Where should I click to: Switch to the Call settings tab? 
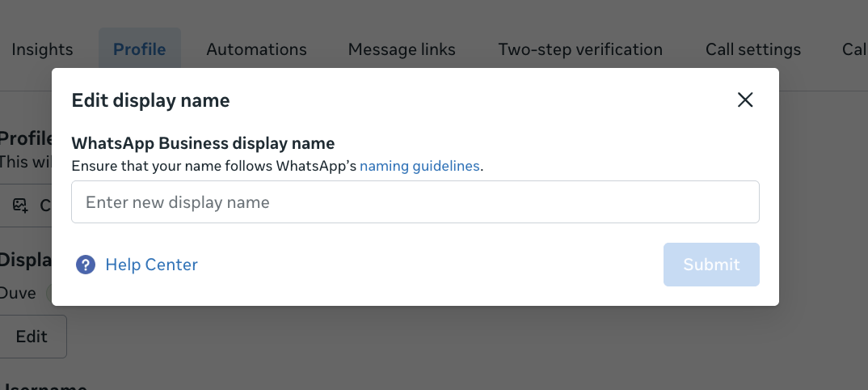(x=753, y=49)
